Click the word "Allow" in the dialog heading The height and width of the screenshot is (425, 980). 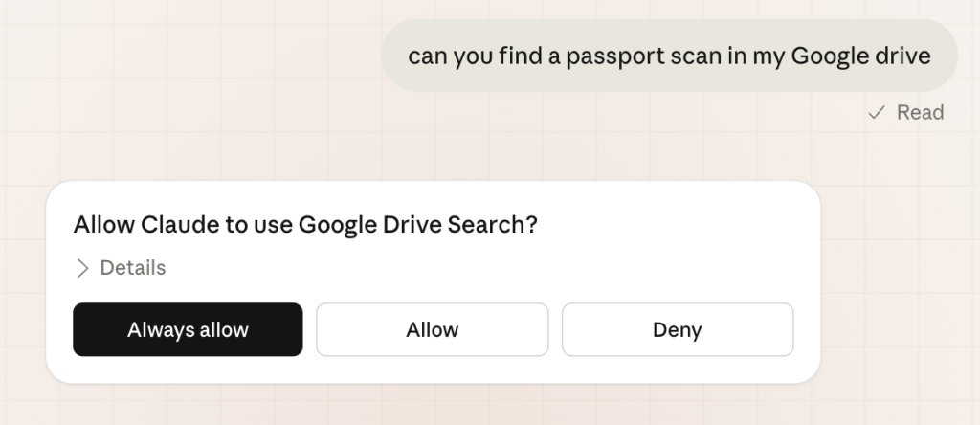(103, 225)
